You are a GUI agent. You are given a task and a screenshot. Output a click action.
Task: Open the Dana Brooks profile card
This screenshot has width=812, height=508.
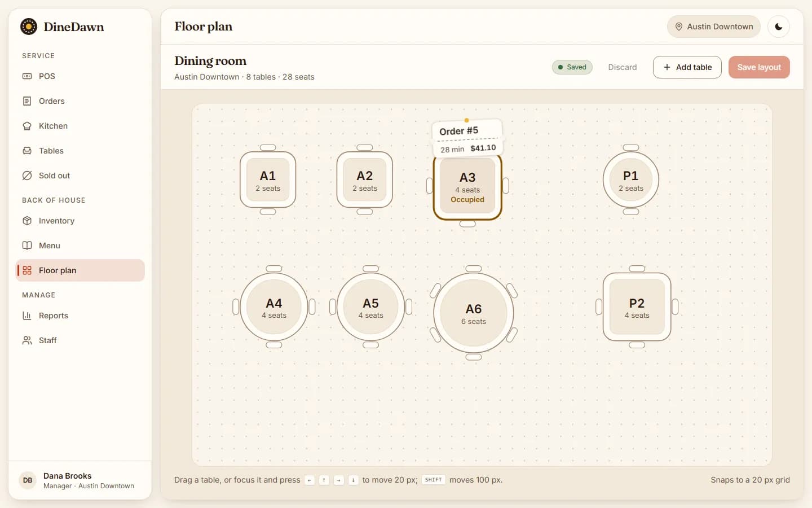pos(80,480)
